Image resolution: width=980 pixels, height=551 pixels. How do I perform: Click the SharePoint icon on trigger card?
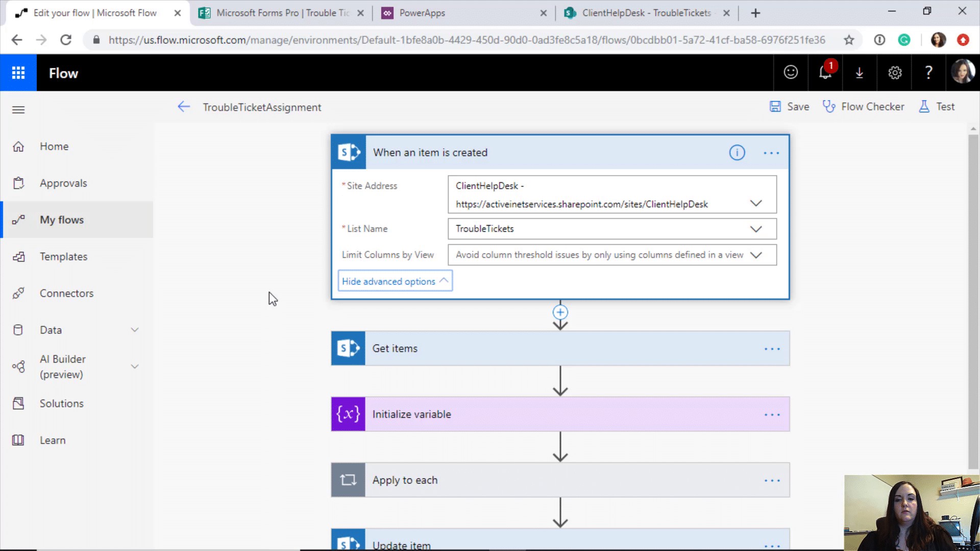tap(349, 152)
